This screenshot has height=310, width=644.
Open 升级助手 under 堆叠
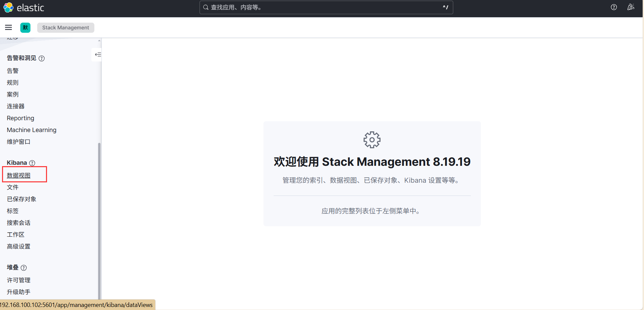pyautogui.click(x=19, y=292)
